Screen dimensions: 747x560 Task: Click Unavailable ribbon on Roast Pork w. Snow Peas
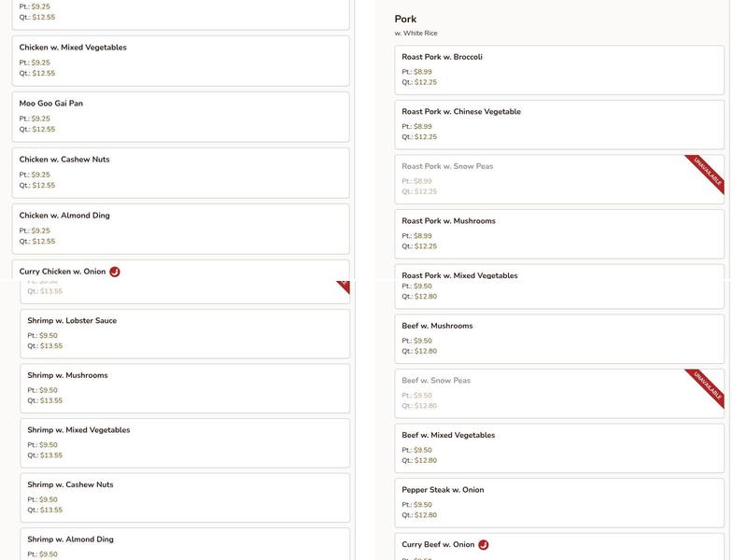point(709,171)
